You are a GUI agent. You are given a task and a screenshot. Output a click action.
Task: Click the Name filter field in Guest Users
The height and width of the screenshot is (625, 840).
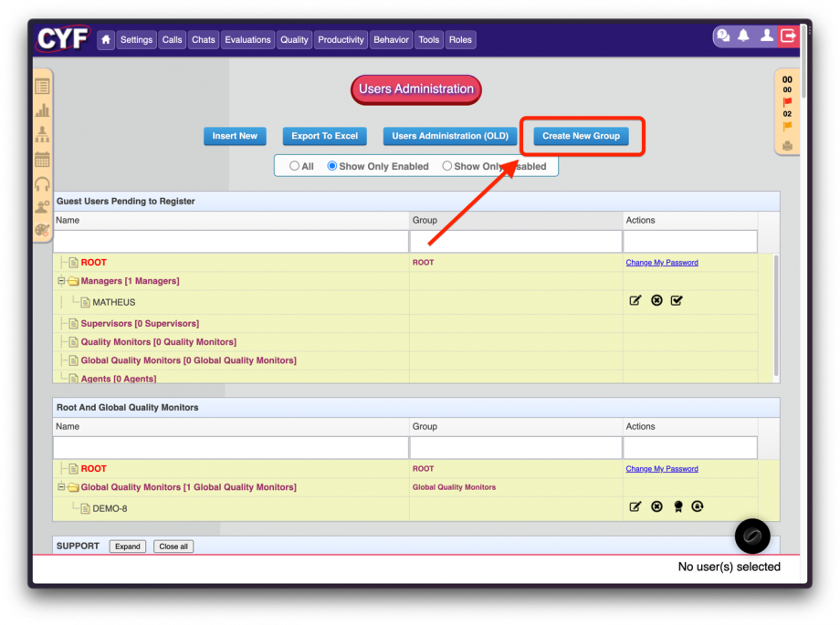(230, 242)
